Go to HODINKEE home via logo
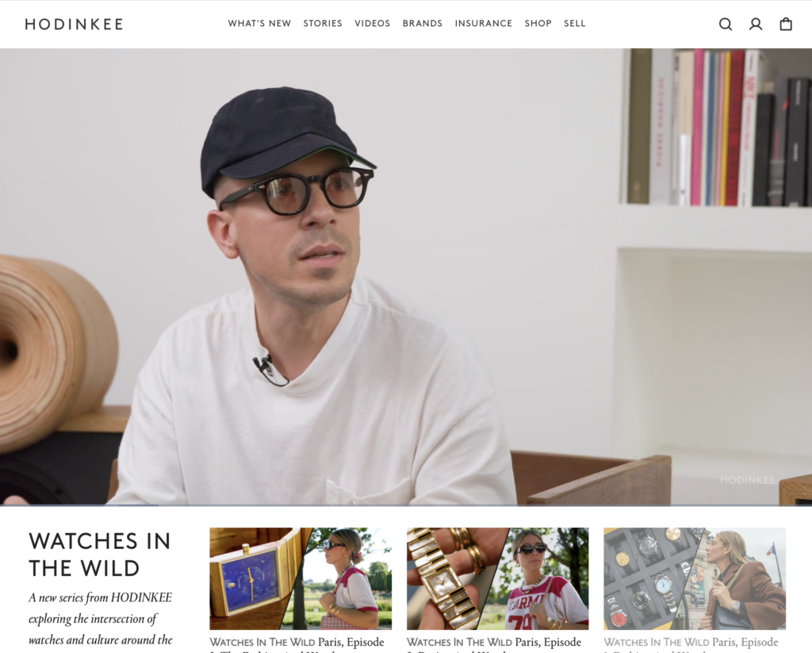This screenshot has height=653, width=812. [74, 25]
